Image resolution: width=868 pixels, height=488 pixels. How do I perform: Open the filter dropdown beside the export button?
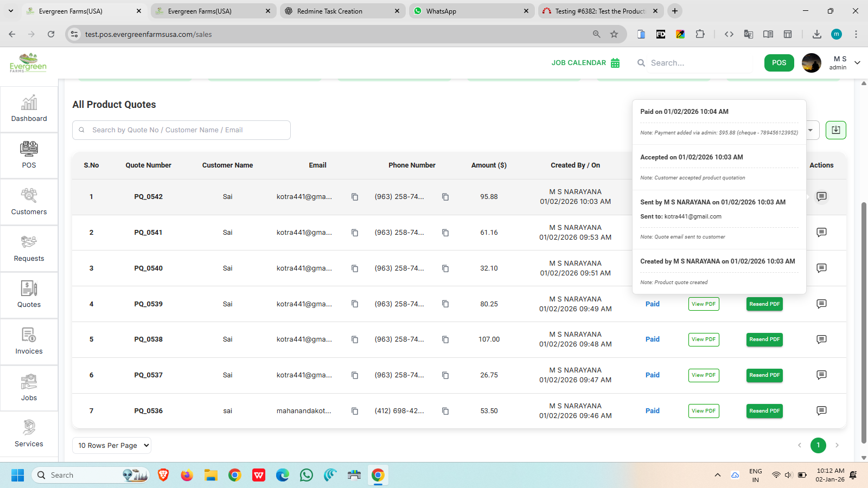pyautogui.click(x=810, y=130)
